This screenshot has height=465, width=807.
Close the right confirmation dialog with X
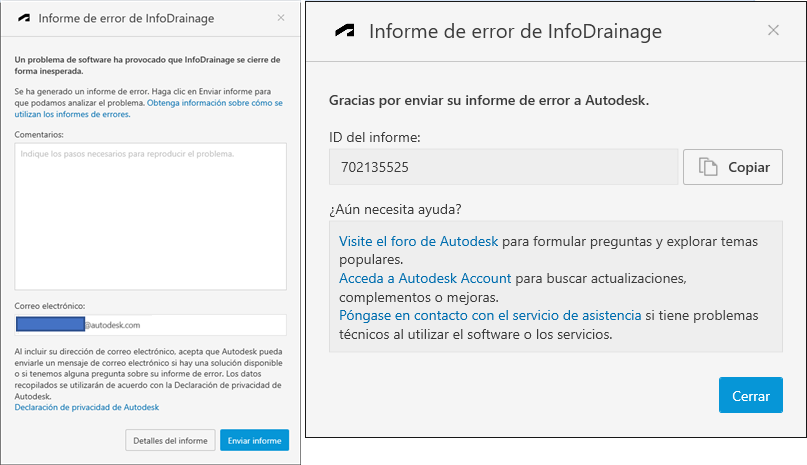click(773, 30)
